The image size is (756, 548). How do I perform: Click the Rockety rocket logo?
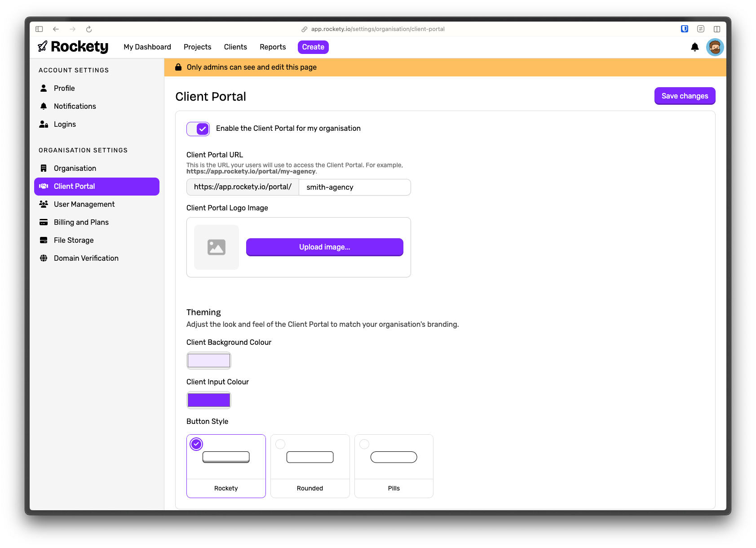(43, 46)
